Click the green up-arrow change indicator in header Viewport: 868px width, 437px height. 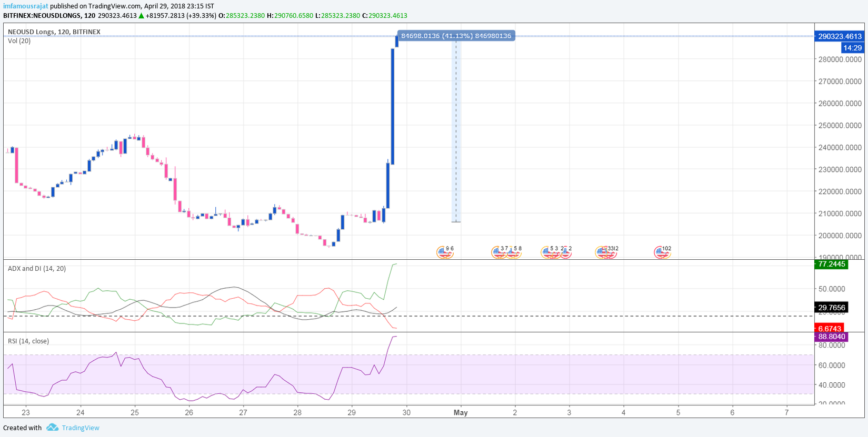(141, 16)
